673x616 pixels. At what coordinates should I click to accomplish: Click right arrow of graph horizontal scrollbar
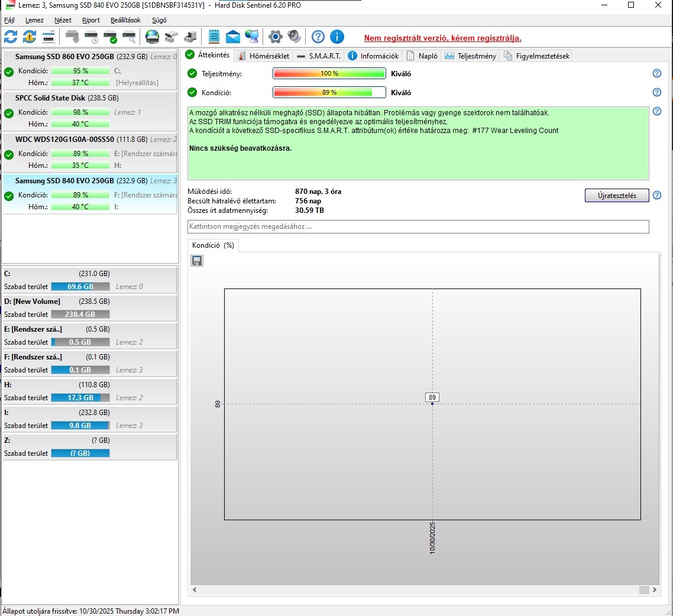point(654,590)
